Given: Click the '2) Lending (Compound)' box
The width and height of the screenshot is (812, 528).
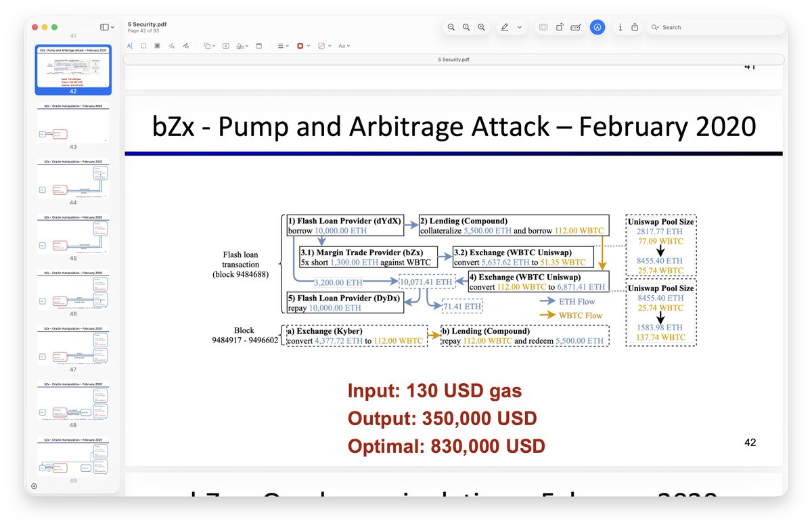Looking at the screenshot, I should [514, 225].
